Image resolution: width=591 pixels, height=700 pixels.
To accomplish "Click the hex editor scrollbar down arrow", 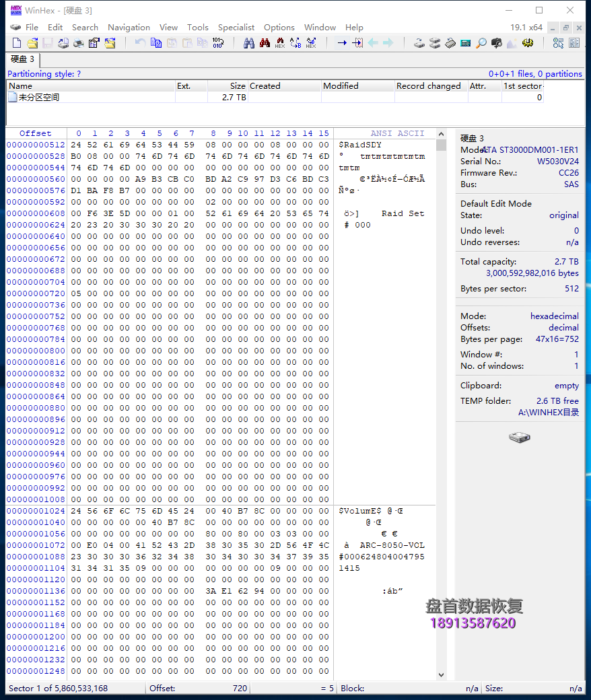I will 441,674.
